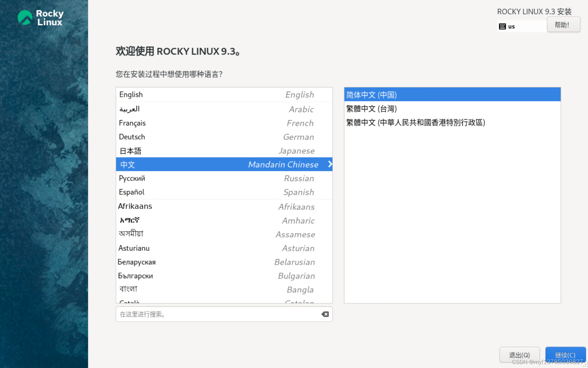Choose Български Bulgarian language
The image size is (588, 368).
click(x=224, y=275)
